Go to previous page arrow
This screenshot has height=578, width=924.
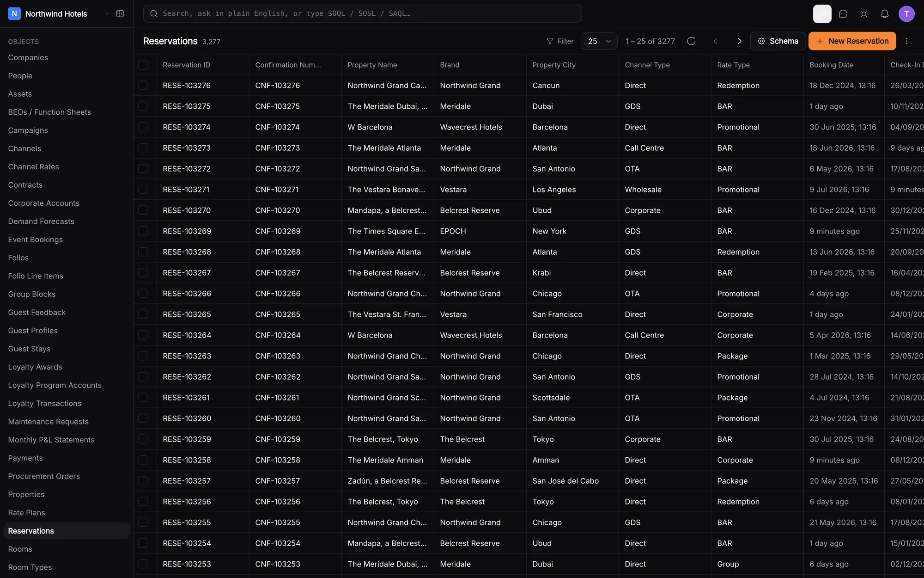tap(715, 41)
